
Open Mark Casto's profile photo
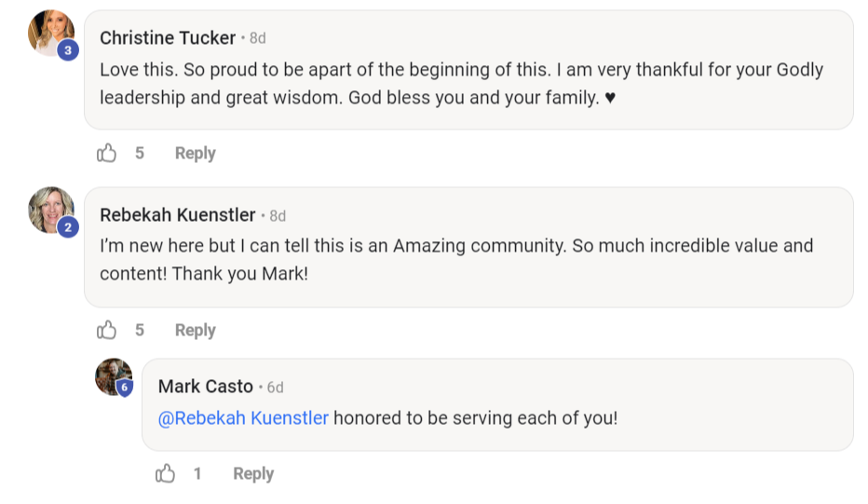tap(111, 375)
